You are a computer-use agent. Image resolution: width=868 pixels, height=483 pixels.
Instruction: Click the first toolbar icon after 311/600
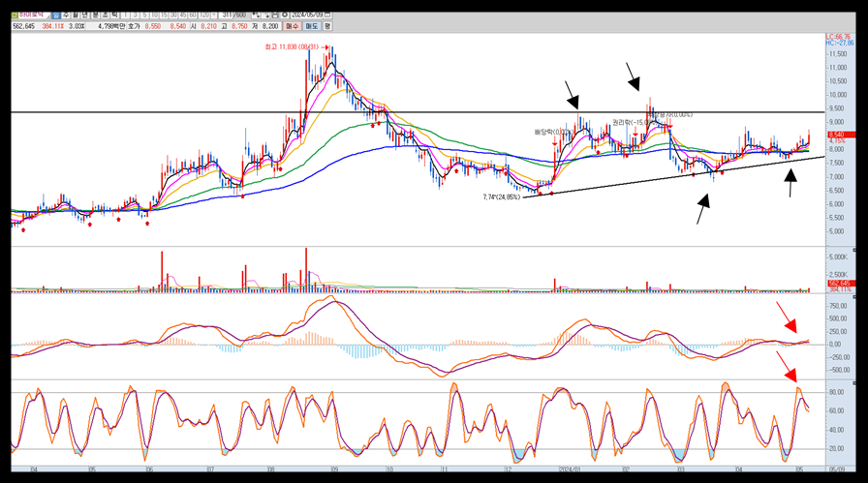tap(256, 15)
